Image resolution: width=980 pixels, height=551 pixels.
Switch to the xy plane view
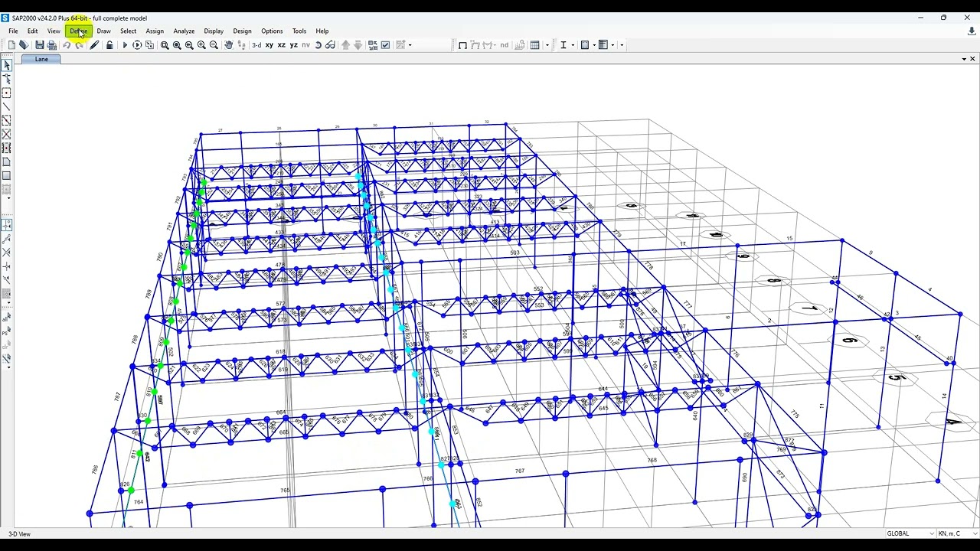coord(269,45)
